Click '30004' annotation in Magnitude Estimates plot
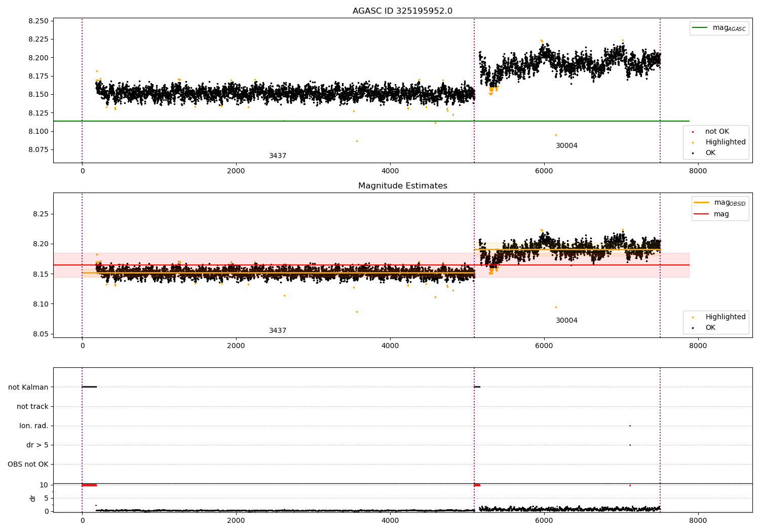760x532 pixels. 566,321
